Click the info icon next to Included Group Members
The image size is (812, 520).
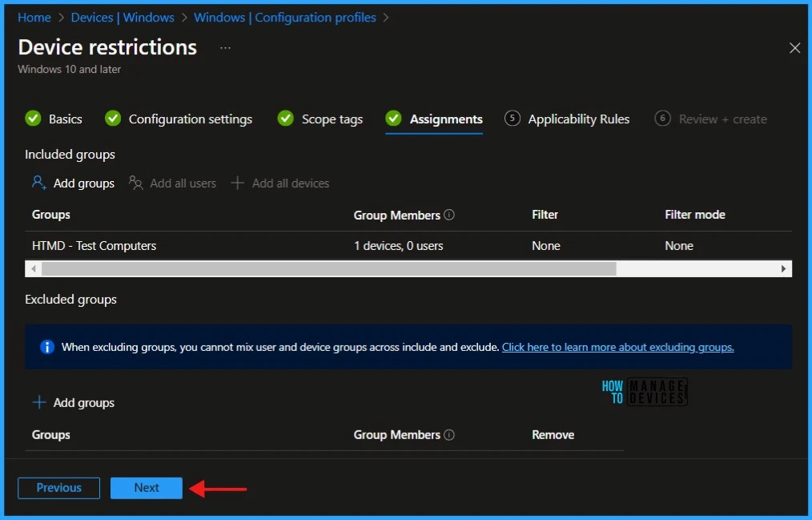449,215
